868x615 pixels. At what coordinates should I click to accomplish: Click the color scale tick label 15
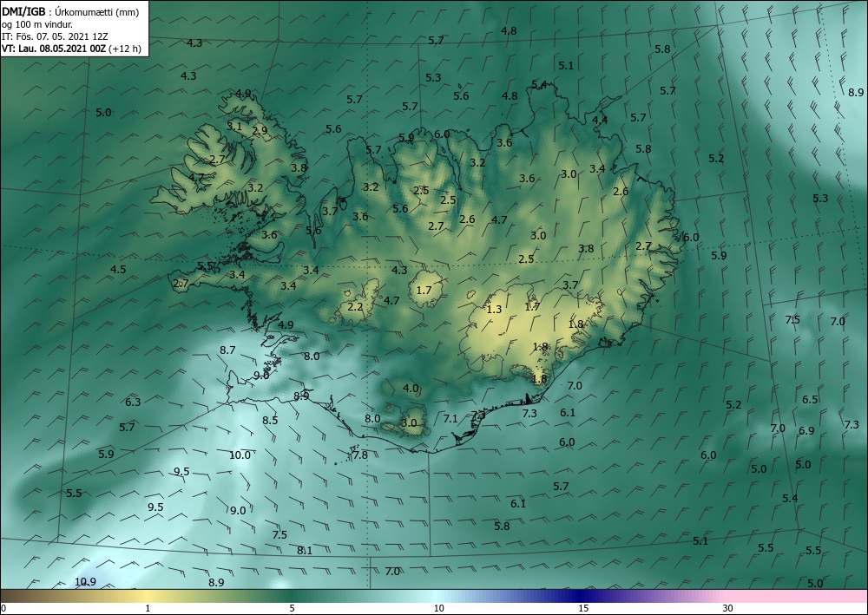[583, 608]
